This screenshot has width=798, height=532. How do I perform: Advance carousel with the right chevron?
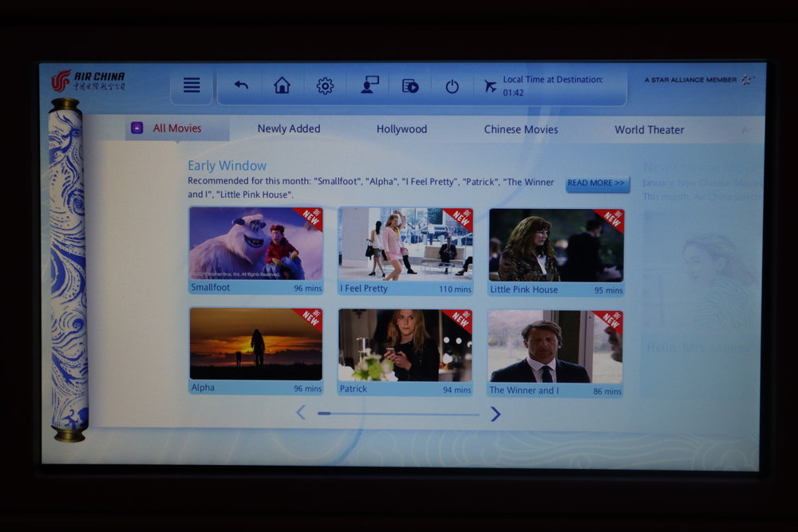tap(496, 415)
